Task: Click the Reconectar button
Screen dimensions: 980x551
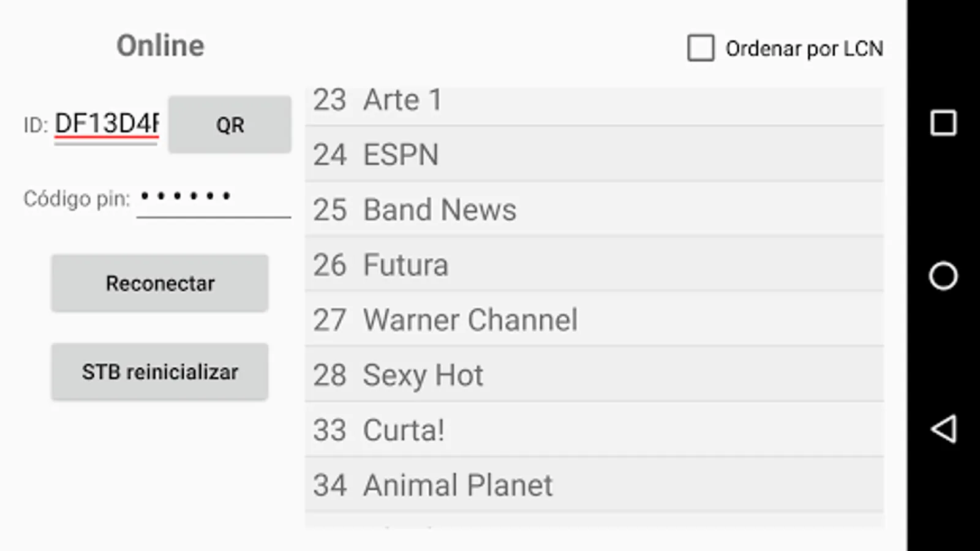Action: click(x=160, y=283)
